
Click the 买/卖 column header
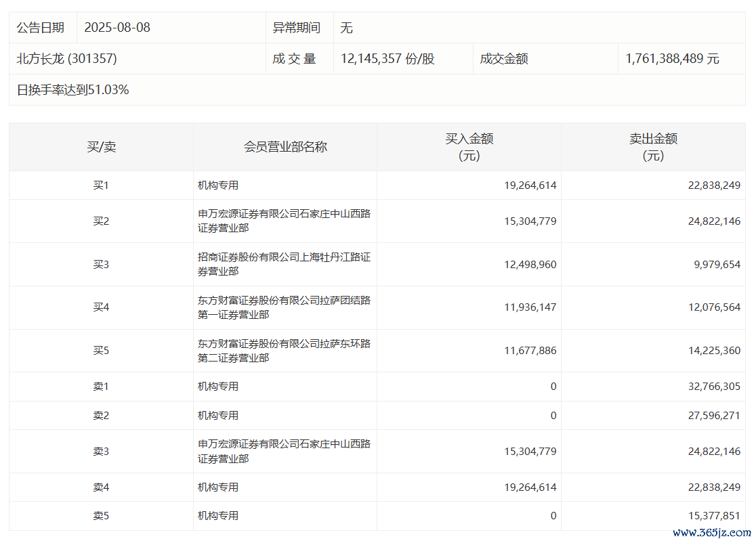(x=101, y=147)
